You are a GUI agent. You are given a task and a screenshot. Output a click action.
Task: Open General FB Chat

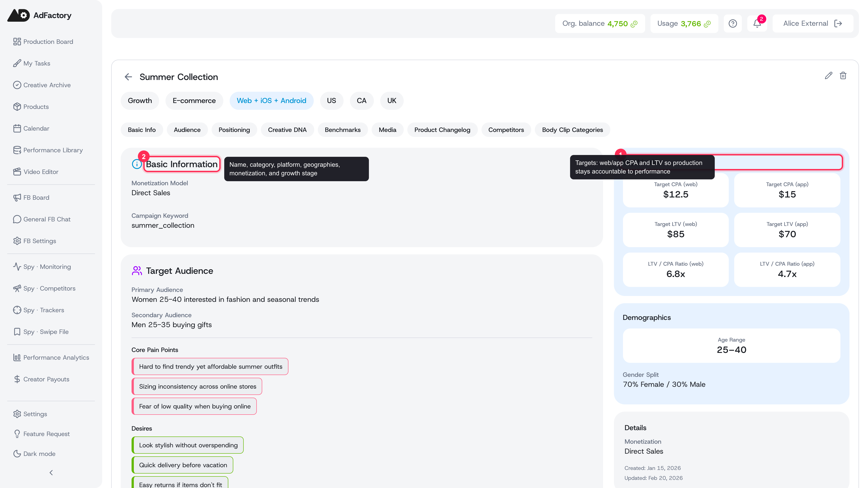[42, 219]
